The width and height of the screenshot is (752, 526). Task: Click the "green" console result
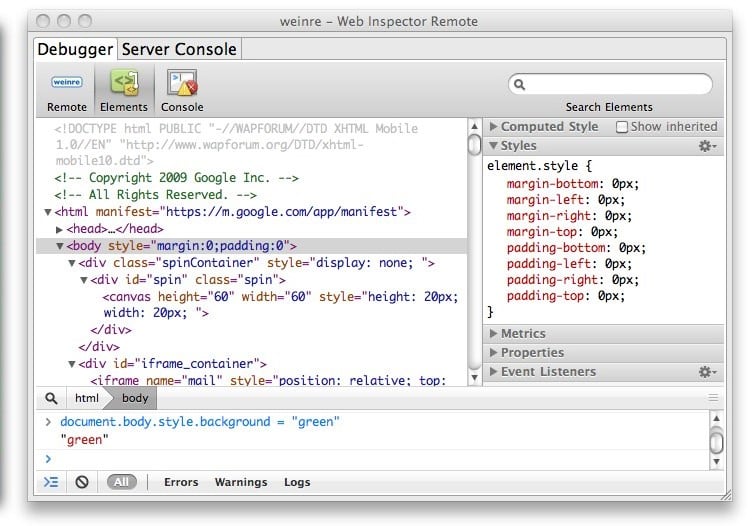click(84, 440)
